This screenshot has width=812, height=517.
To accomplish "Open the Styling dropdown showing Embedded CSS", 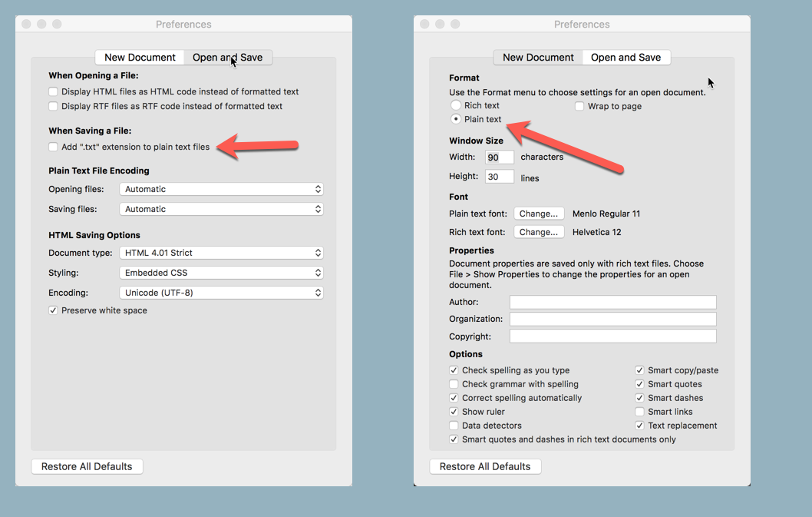I will point(221,273).
